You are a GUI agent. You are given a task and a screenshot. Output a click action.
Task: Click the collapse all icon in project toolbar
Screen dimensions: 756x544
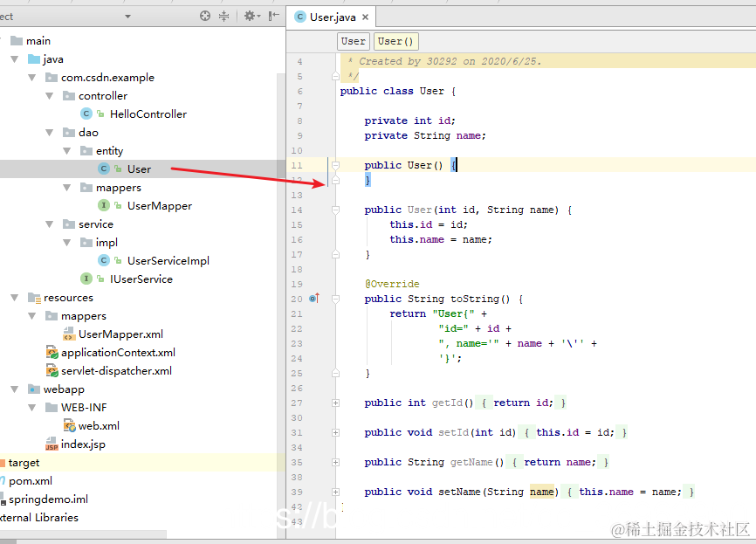[224, 16]
